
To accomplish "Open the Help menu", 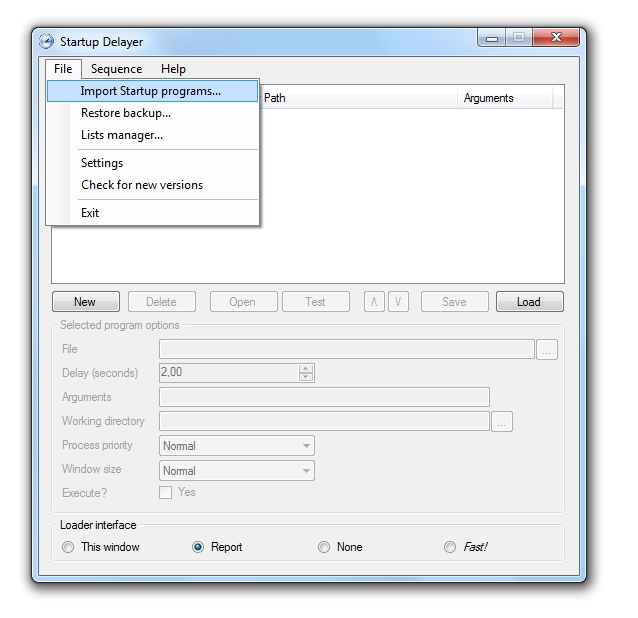I will tap(173, 69).
